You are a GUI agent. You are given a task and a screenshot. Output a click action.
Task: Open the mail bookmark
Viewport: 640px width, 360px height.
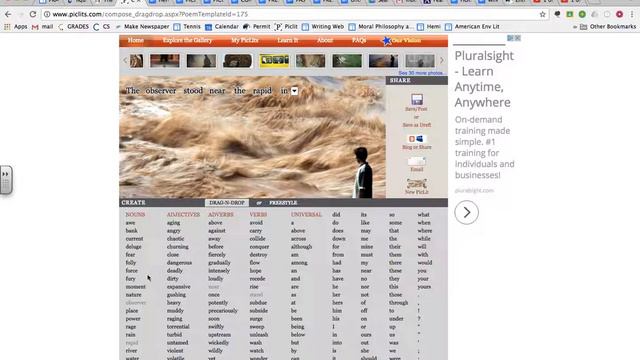pyautogui.click(x=42, y=27)
